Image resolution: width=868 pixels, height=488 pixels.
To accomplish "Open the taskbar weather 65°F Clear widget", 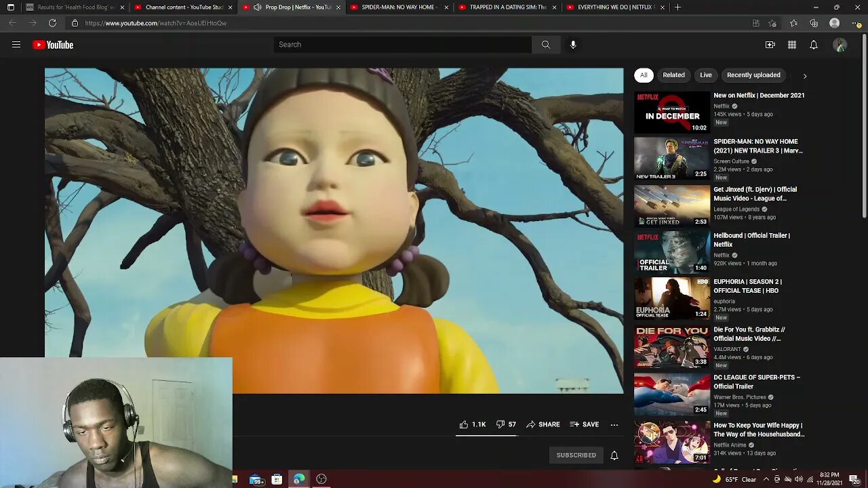I will (x=734, y=480).
